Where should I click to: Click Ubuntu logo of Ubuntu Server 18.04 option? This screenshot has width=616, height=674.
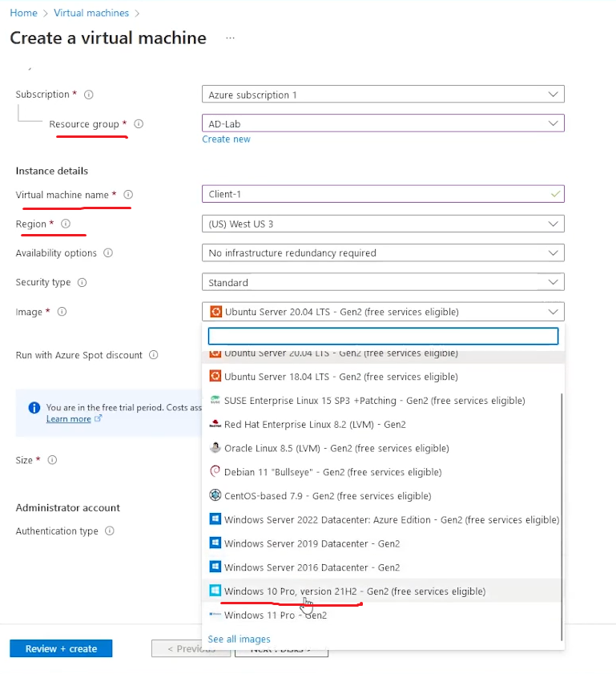click(215, 376)
